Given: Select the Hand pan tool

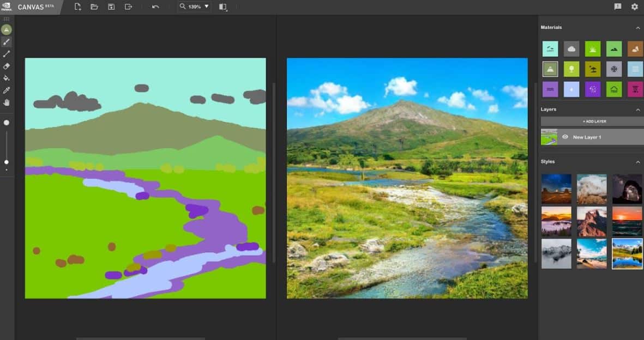Looking at the screenshot, I should [x=7, y=102].
